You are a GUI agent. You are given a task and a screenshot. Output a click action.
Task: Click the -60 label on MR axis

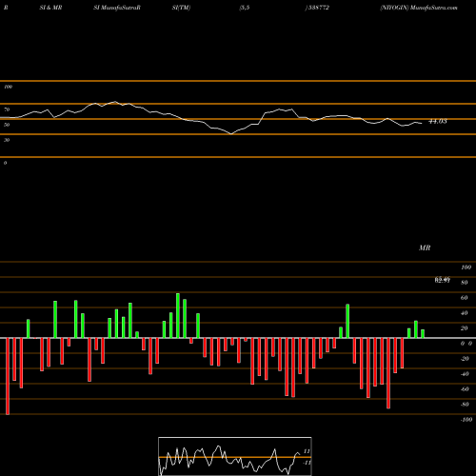[465, 389]
